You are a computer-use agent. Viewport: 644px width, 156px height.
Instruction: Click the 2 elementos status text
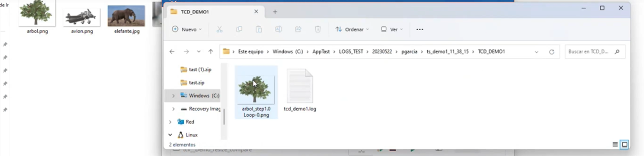click(x=182, y=145)
